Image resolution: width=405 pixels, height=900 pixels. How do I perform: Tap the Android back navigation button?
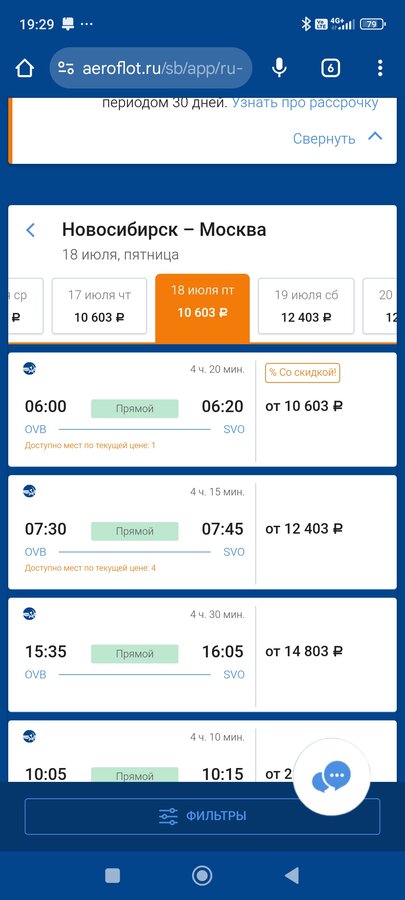pyautogui.click(x=291, y=875)
